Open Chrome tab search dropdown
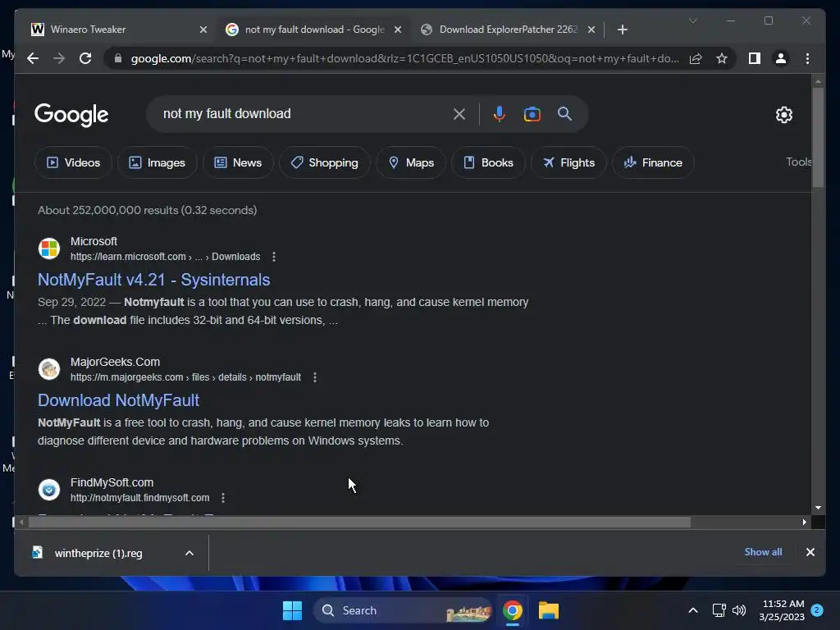The image size is (840, 630). [x=692, y=21]
